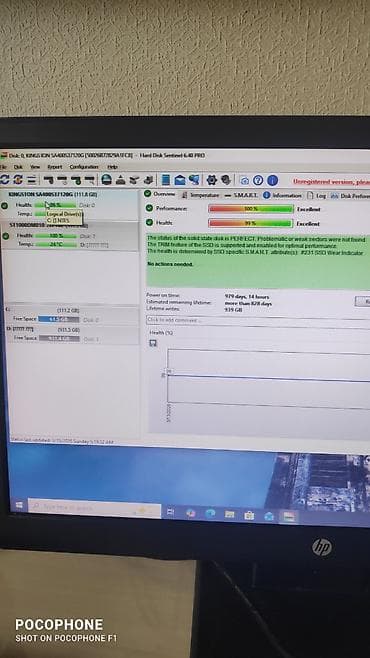
Task: Open Microsoft Edge from the taskbar
Action: 210,514
